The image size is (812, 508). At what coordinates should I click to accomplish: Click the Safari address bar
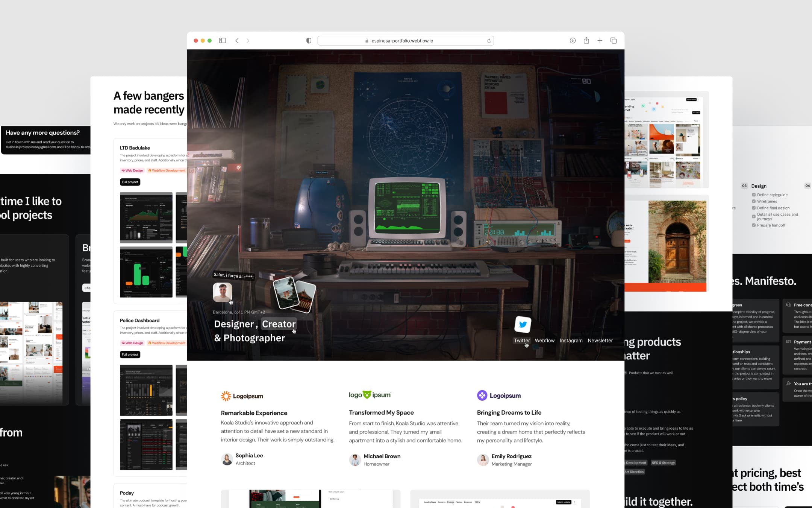406,41
